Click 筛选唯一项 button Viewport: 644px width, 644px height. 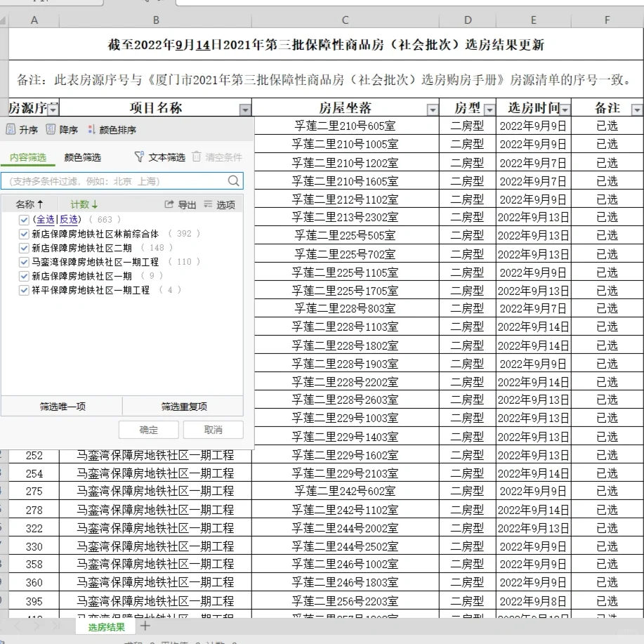pos(62,407)
